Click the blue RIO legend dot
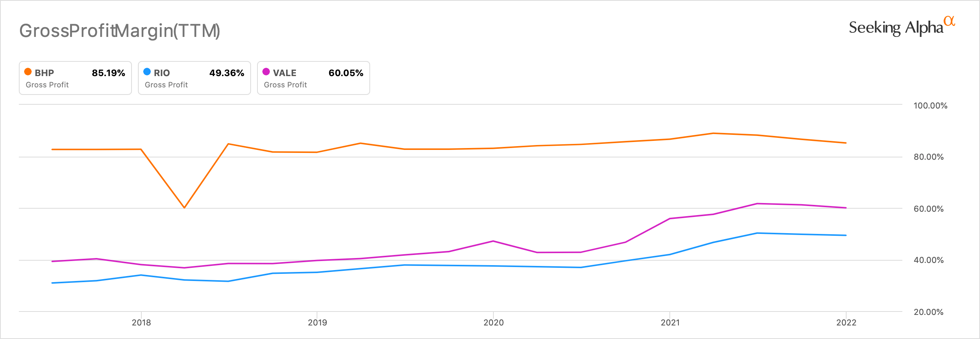980x339 pixels. coord(147,72)
